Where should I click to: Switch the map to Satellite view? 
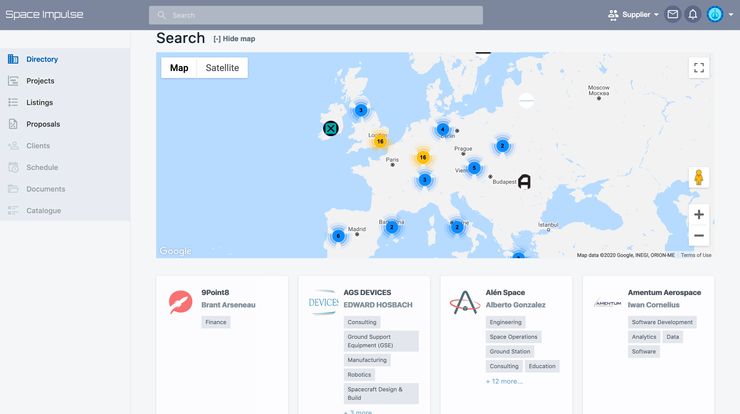[222, 68]
